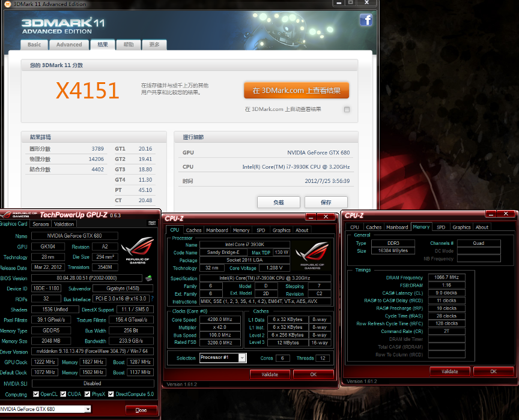Image resolution: width=519 pixels, height=420 pixels.
Task: Minimize the 3DMark 11 window
Action: click(x=338, y=3)
